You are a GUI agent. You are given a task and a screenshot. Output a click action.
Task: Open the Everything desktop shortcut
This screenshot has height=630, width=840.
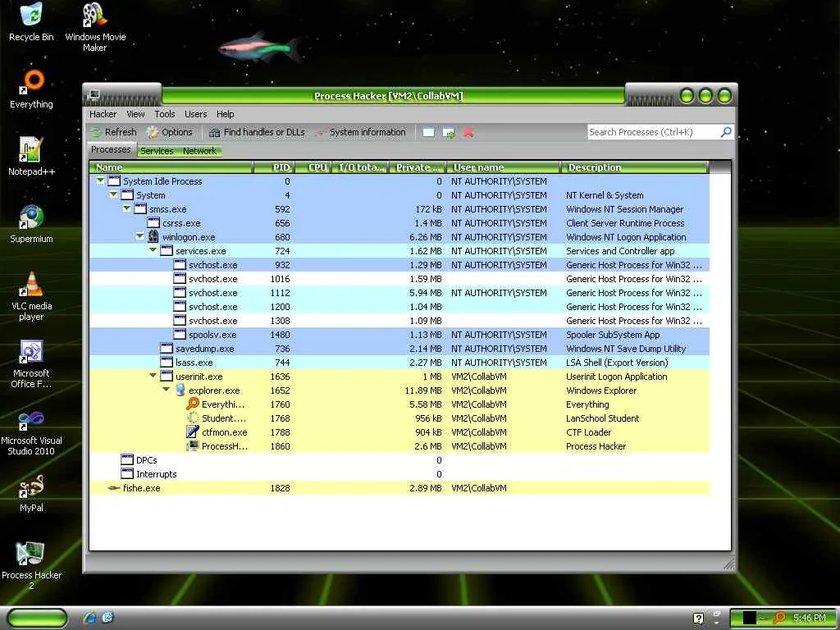(31, 90)
